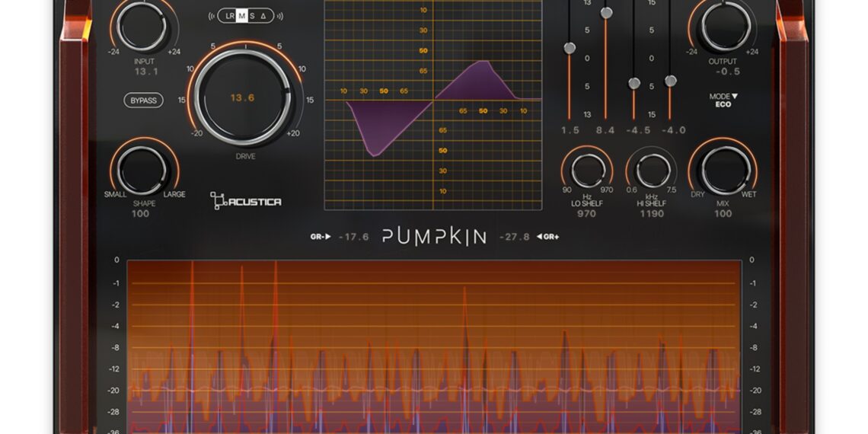Click the GR+ reading -27.8

[x=514, y=237]
